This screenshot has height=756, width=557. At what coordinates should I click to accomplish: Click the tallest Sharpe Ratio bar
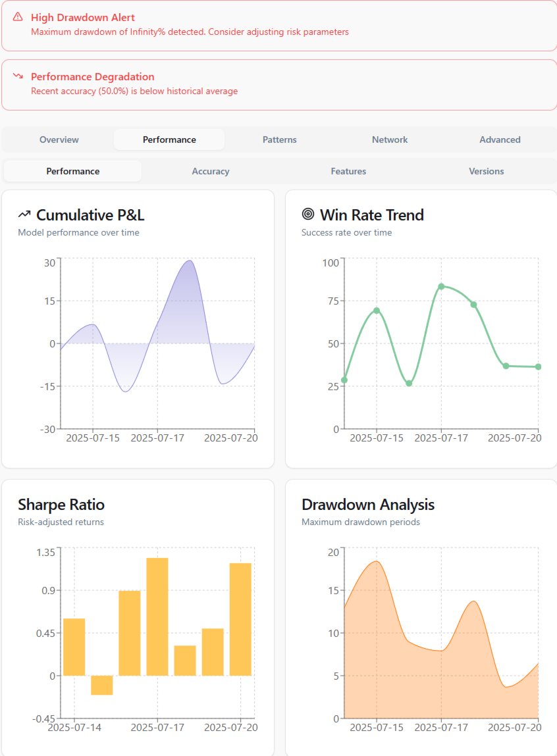tap(157, 616)
